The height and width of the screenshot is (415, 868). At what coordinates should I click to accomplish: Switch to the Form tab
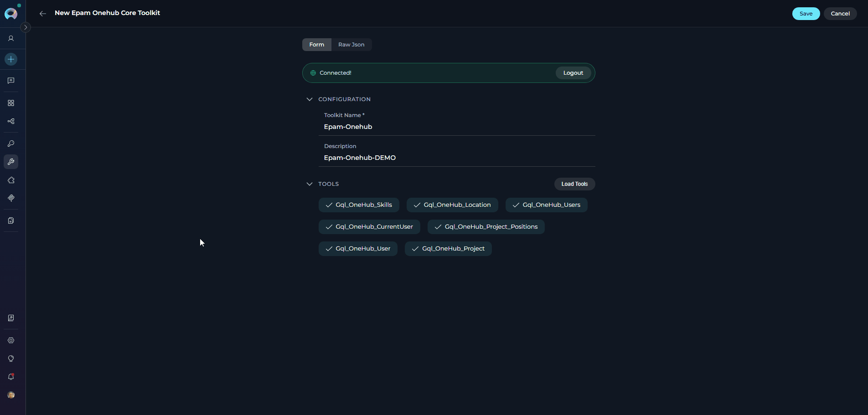click(317, 45)
